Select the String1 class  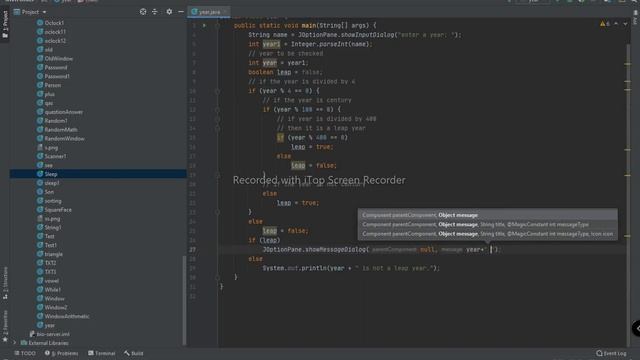point(53,227)
